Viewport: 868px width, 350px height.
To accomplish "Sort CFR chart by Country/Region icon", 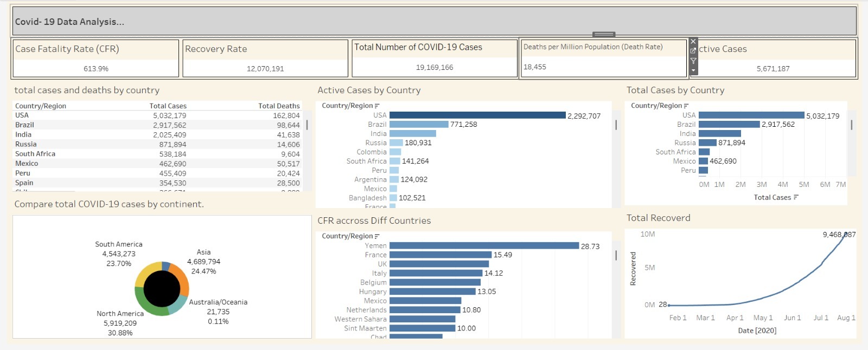I will (377, 236).
